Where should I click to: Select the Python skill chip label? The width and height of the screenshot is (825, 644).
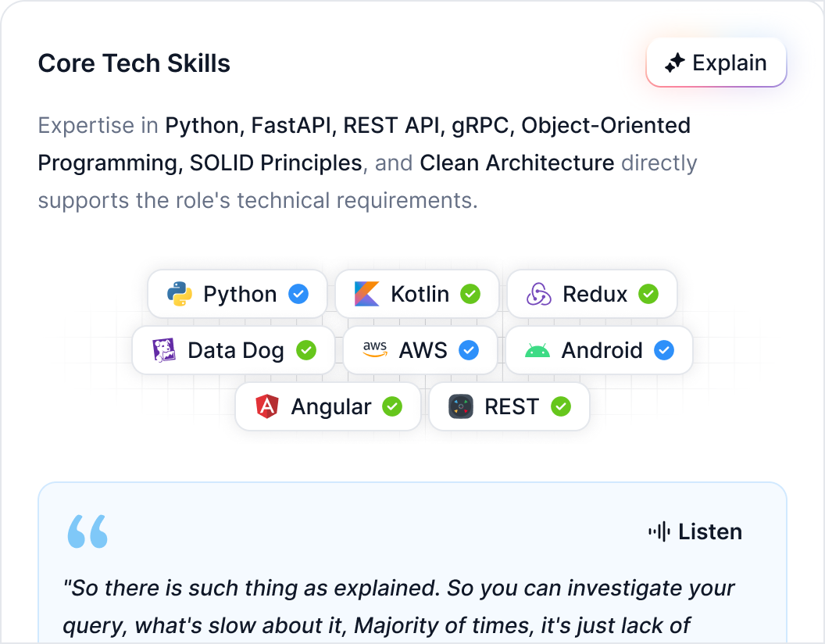tap(240, 294)
